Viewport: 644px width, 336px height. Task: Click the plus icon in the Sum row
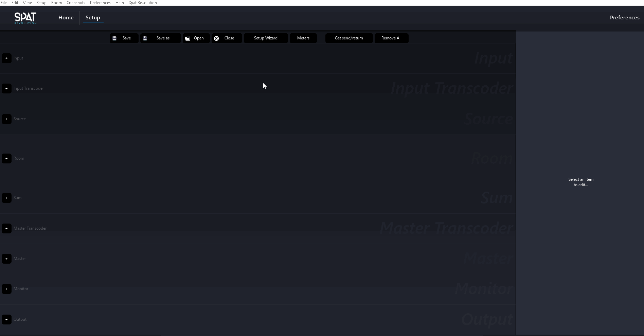(6, 198)
